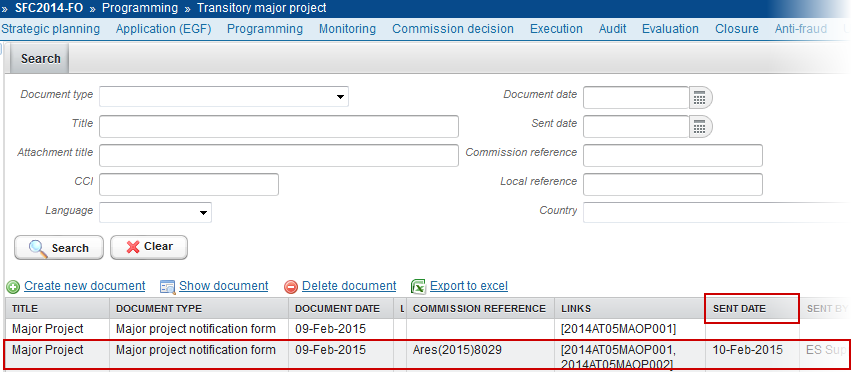Click the Export to excel link

coord(469,286)
